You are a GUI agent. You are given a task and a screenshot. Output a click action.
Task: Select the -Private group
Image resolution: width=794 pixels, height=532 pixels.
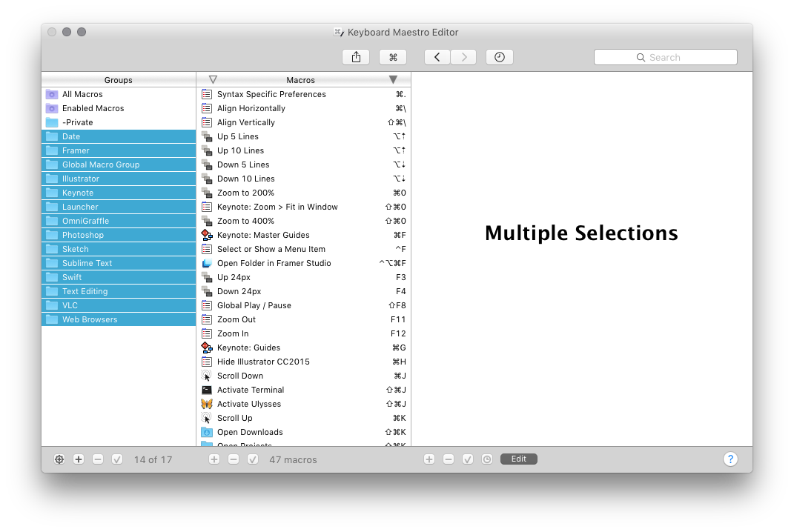[x=119, y=122]
